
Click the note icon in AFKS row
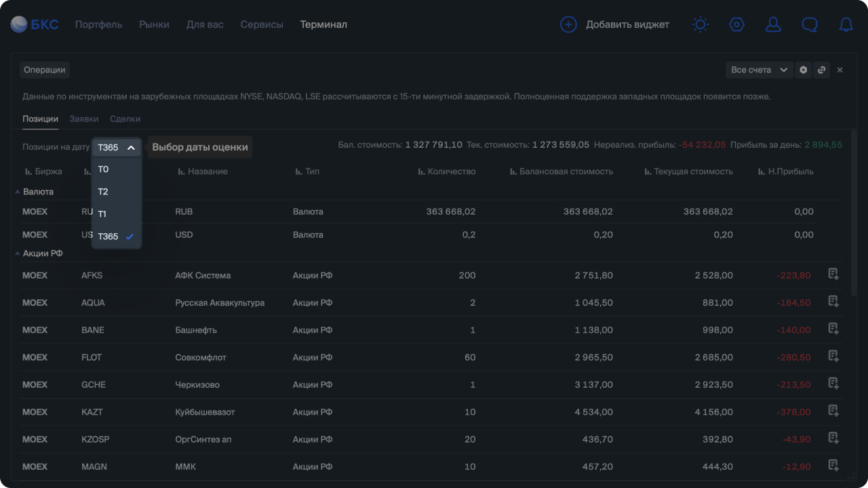(833, 274)
